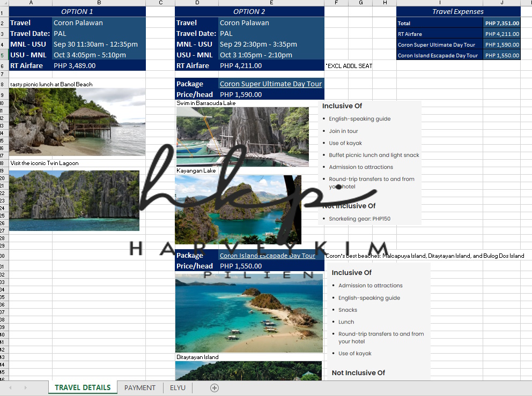Open the PAYMENT sheet tab
532x396 pixels.
click(x=140, y=387)
